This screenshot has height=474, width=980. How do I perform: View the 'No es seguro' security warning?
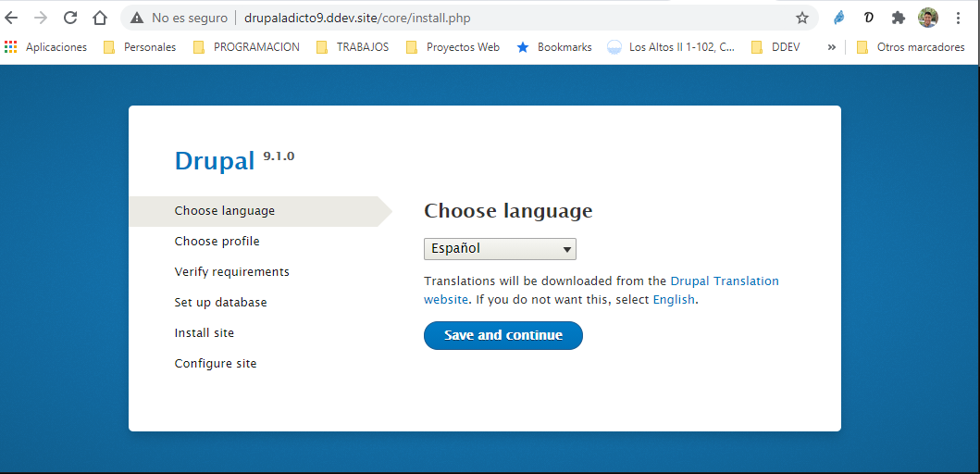(x=180, y=19)
